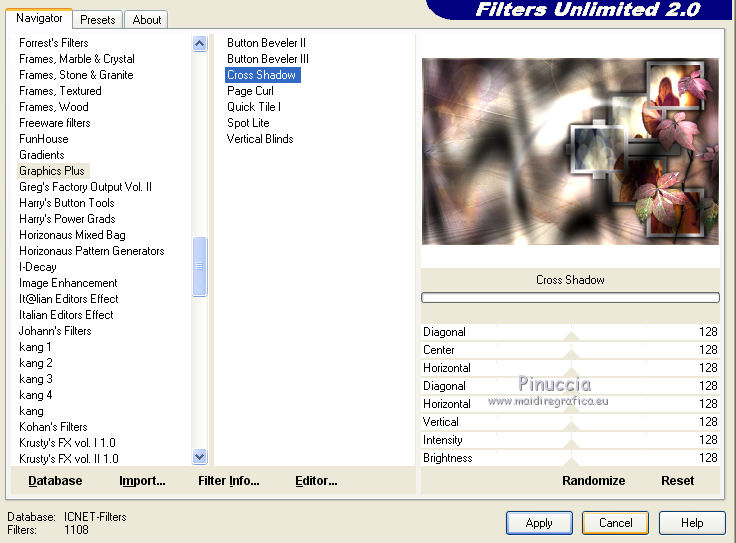Screen dimensions: 736x543
Task: Choose Quick Tile I filter
Action: click(254, 107)
